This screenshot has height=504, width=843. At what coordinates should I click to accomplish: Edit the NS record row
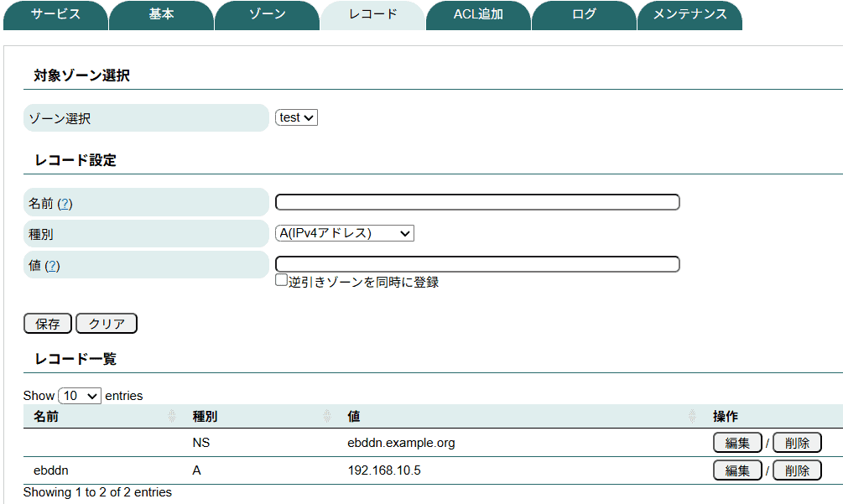click(736, 443)
